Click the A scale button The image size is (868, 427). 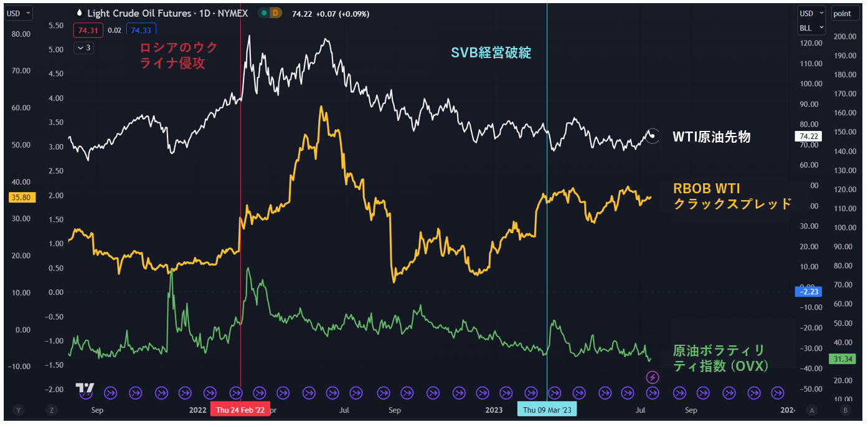tap(812, 410)
